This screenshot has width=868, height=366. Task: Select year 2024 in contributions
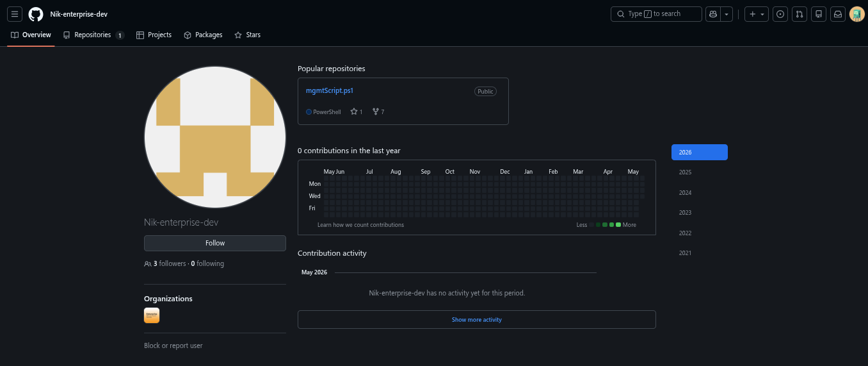pyautogui.click(x=700, y=193)
